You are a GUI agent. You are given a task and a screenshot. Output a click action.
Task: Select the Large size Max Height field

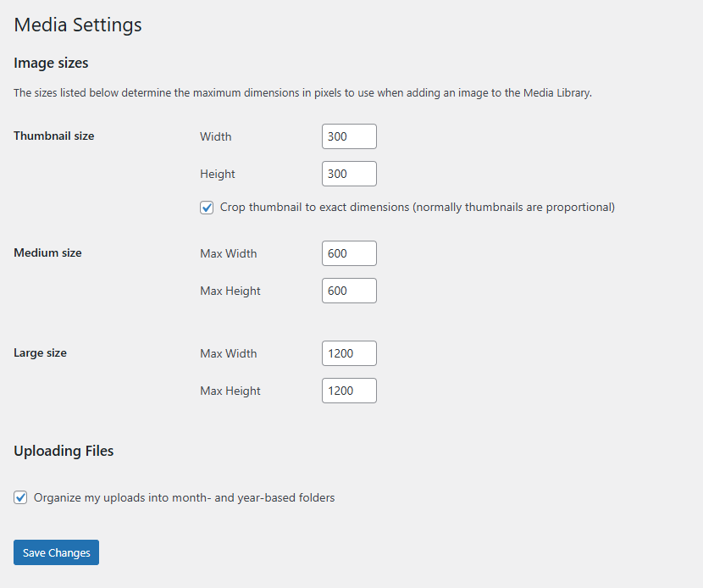(349, 391)
